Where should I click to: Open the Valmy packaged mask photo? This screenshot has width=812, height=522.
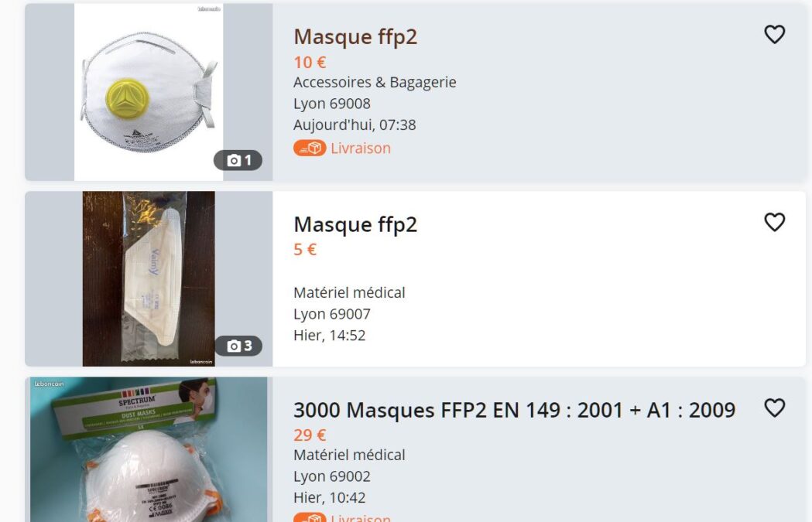point(149,279)
